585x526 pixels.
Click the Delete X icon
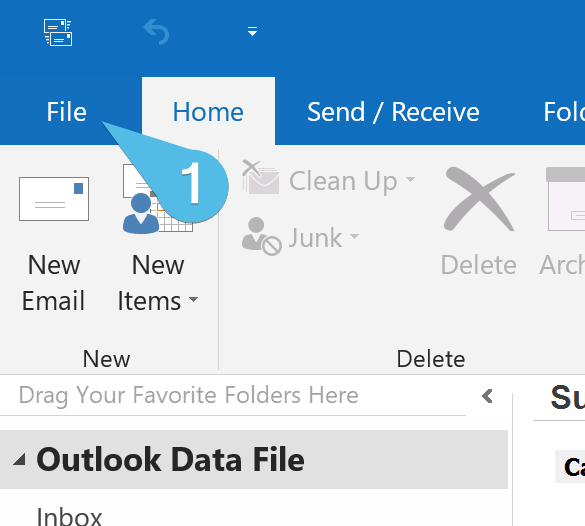click(x=479, y=199)
